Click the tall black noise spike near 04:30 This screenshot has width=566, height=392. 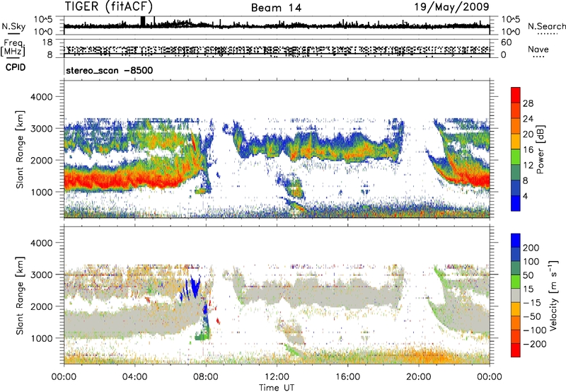(143, 21)
